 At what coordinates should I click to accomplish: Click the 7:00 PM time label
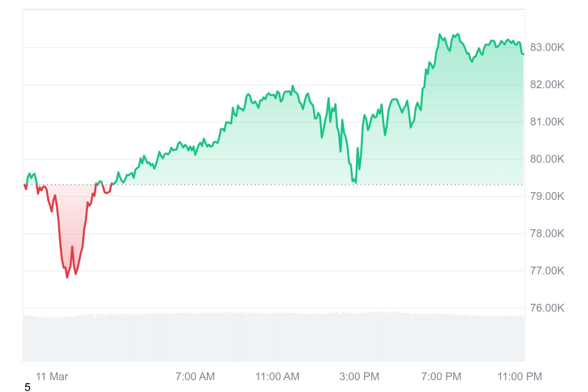[x=441, y=377]
